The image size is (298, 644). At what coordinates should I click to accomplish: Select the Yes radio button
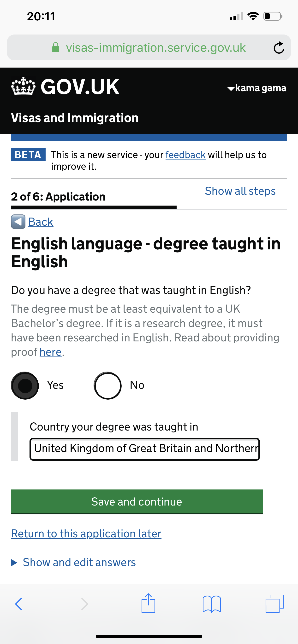point(25,385)
